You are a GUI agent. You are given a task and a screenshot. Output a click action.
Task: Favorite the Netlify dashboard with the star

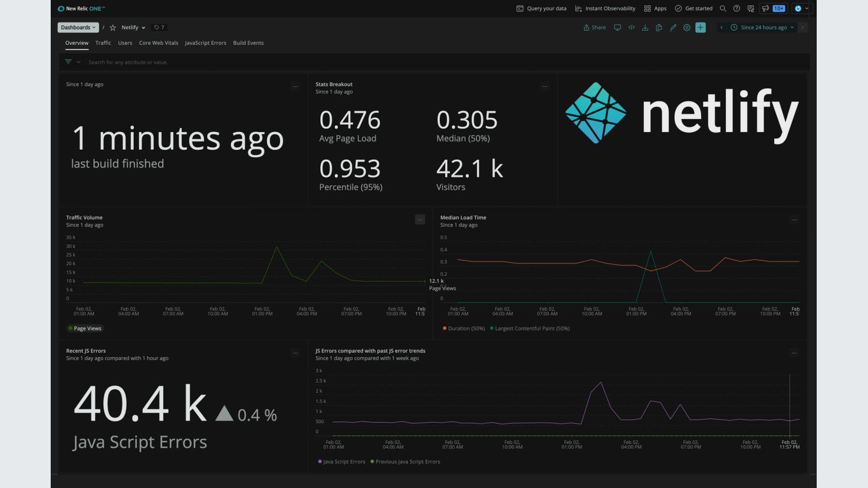tap(113, 27)
